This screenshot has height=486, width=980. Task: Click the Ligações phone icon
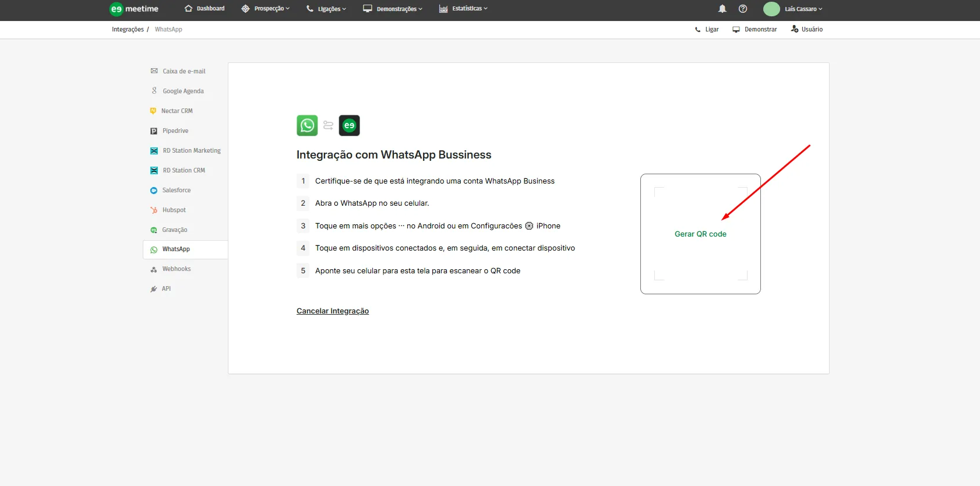pos(310,9)
